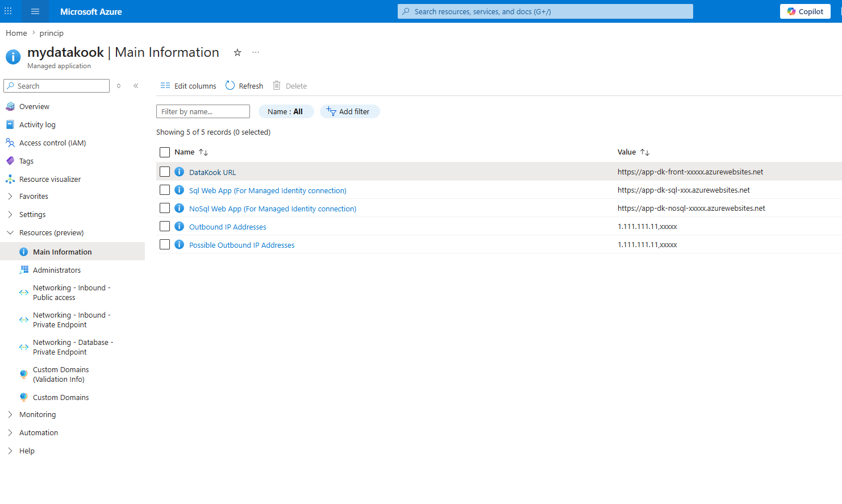Check the DataKook URL row checkbox
The width and height of the screenshot is (842, 504).
(x=165, y=172)
